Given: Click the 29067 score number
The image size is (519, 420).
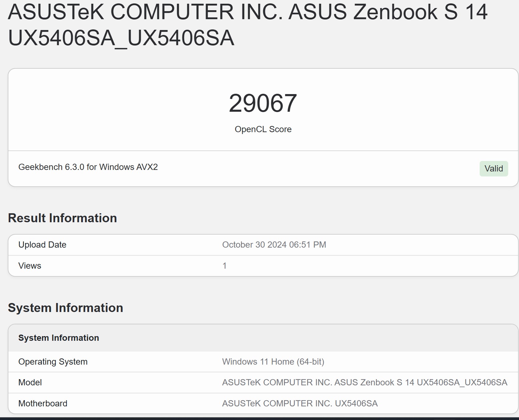Looking at the screenshot, I should click(x=263, y=103).
